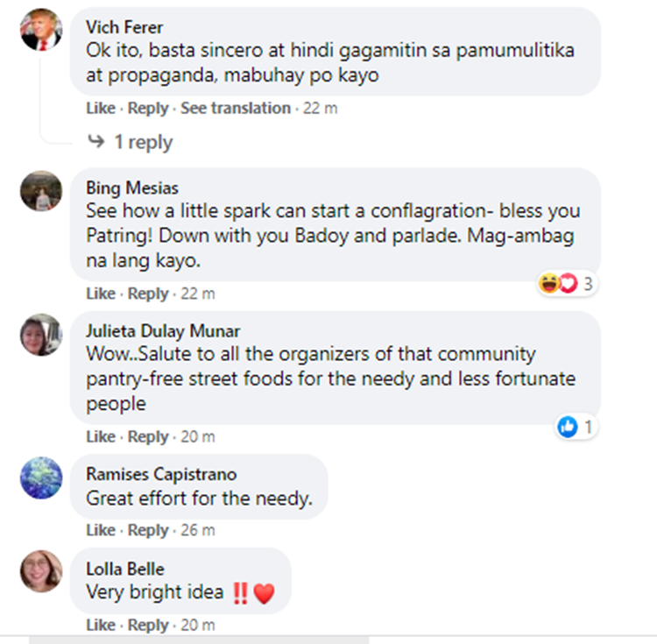Like Bing Mesias's comment

(x=100, y=294)
